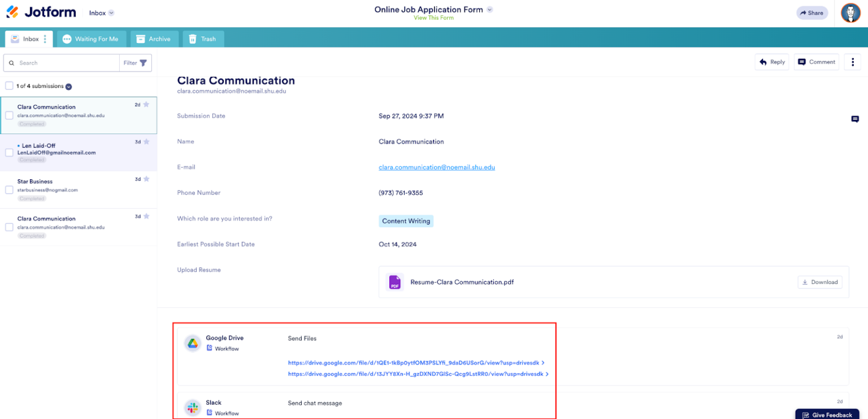The width and height of the screenshot is (868, 419).
Task: Switch to the Archive tab
Action: pos(154,38)
